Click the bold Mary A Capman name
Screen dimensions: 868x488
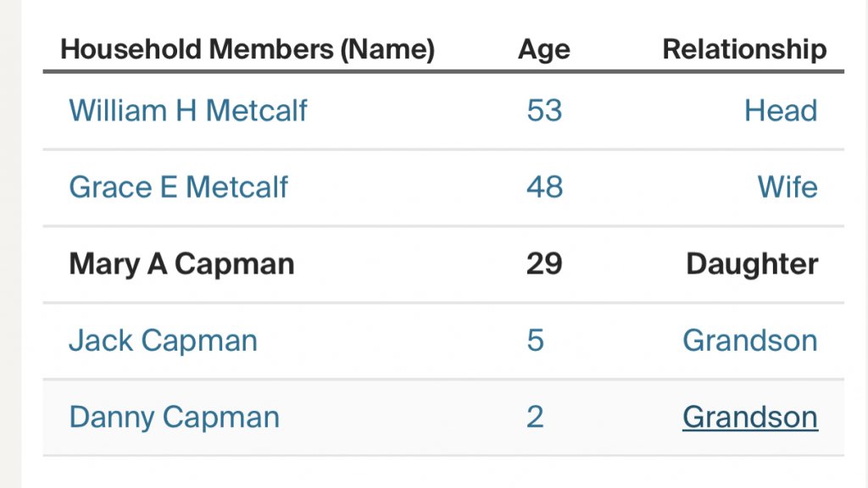coord(181,264)
